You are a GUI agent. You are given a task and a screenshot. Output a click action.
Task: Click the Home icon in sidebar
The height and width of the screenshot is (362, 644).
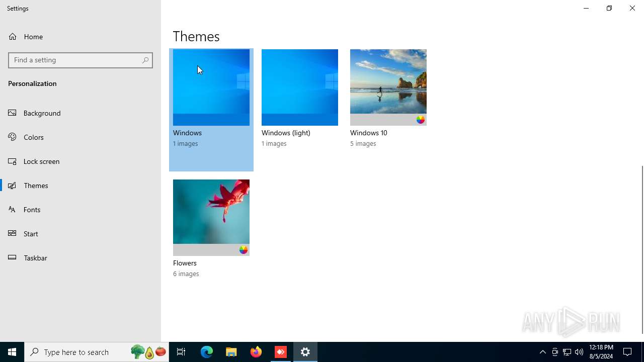[13, 37]
